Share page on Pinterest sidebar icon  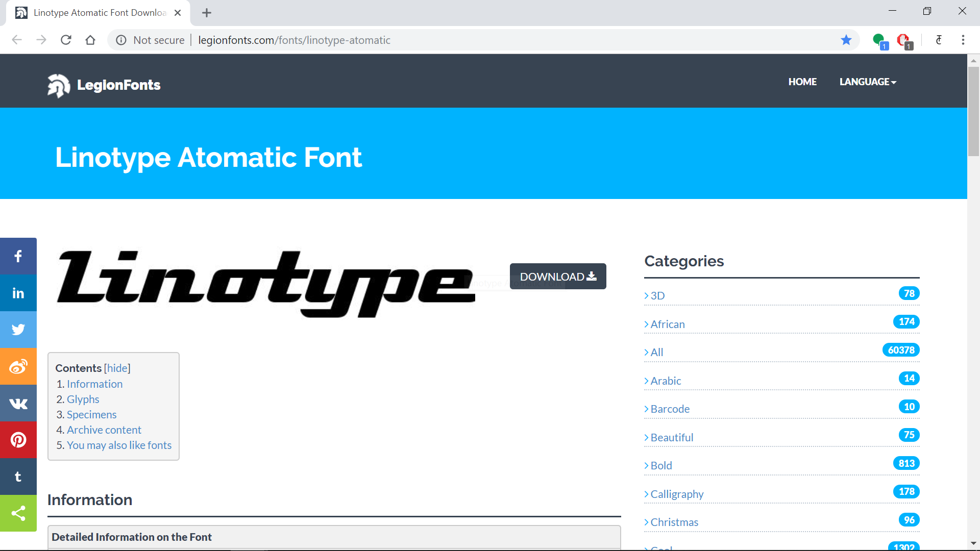pyautogui.click(x=18, y=440)
